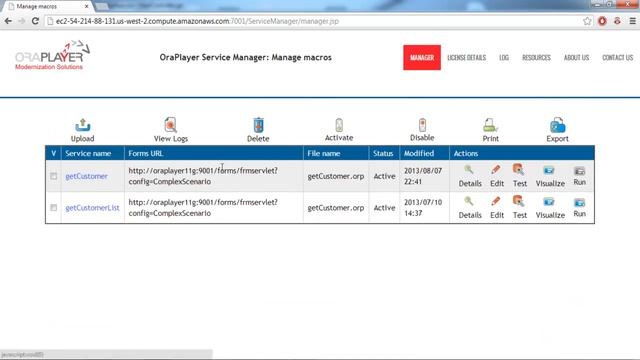Run the getCustomer service
The height and width of the screenshot is (360, 640).
pos(580,176)
